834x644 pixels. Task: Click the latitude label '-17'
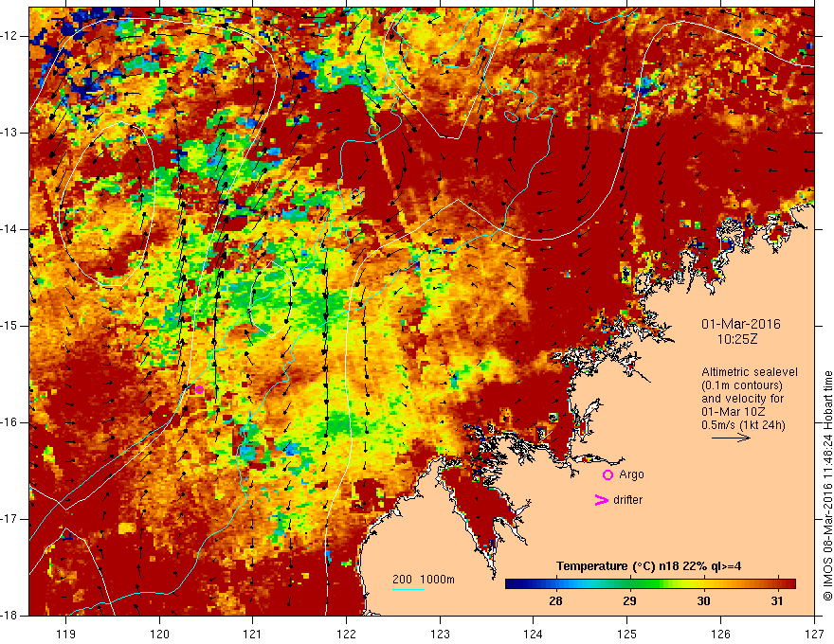point(9,519)
